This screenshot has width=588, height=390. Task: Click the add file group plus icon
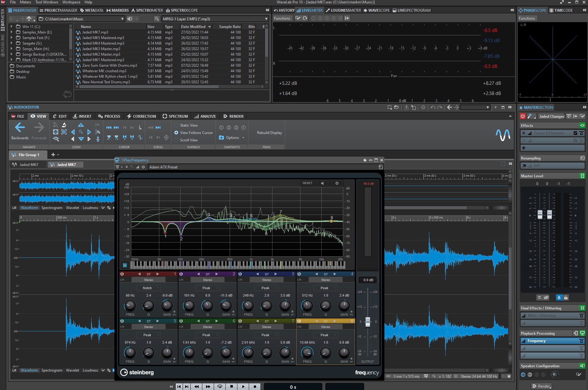point(53,155)
